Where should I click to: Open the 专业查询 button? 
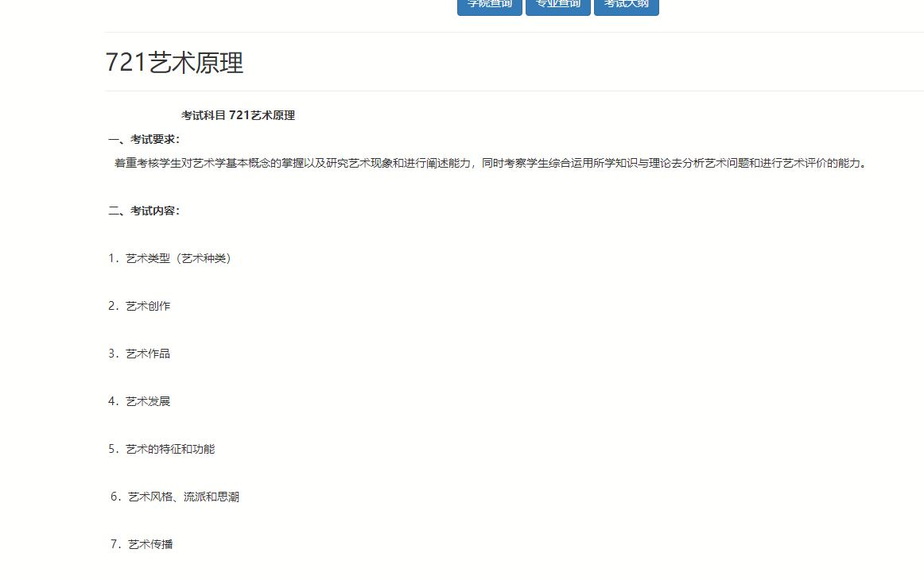tap(557, 5)
